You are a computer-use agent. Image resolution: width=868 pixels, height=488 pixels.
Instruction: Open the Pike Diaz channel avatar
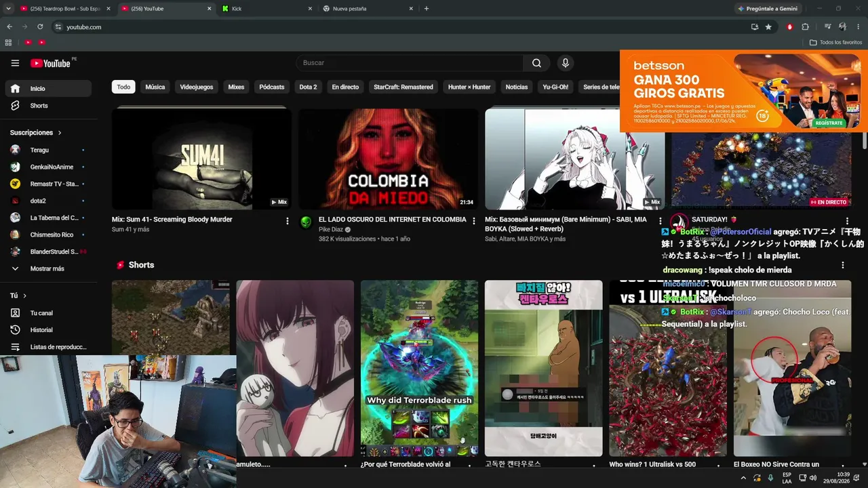pos(307,222)
